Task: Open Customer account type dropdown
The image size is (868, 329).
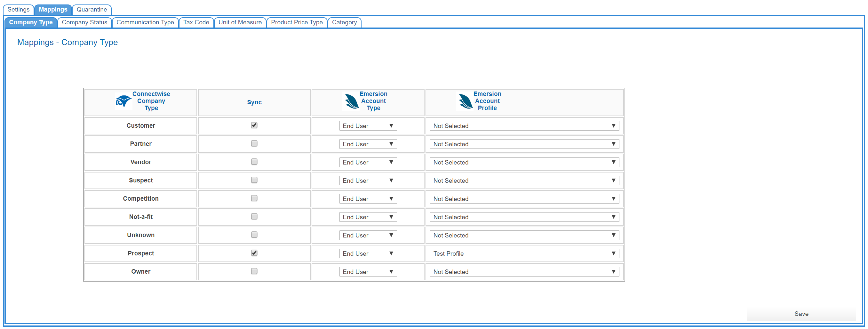Action: (x=368, y=126)
